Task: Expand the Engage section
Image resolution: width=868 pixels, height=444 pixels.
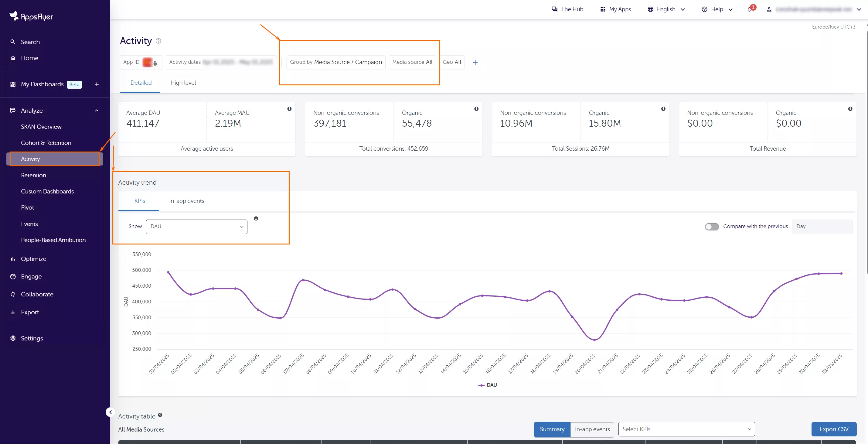Action: tap(31, 276)
